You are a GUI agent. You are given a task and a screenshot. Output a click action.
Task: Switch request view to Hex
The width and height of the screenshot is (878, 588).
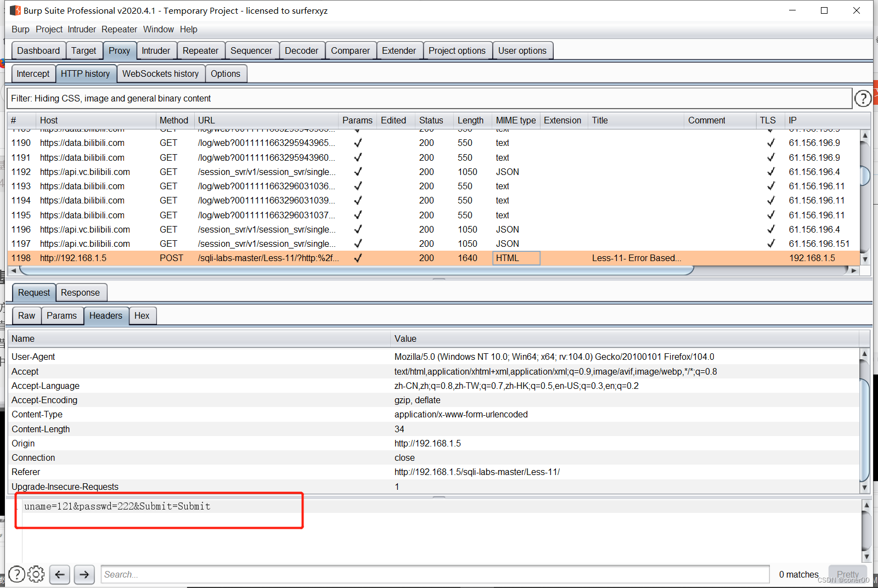pos(142,315)
